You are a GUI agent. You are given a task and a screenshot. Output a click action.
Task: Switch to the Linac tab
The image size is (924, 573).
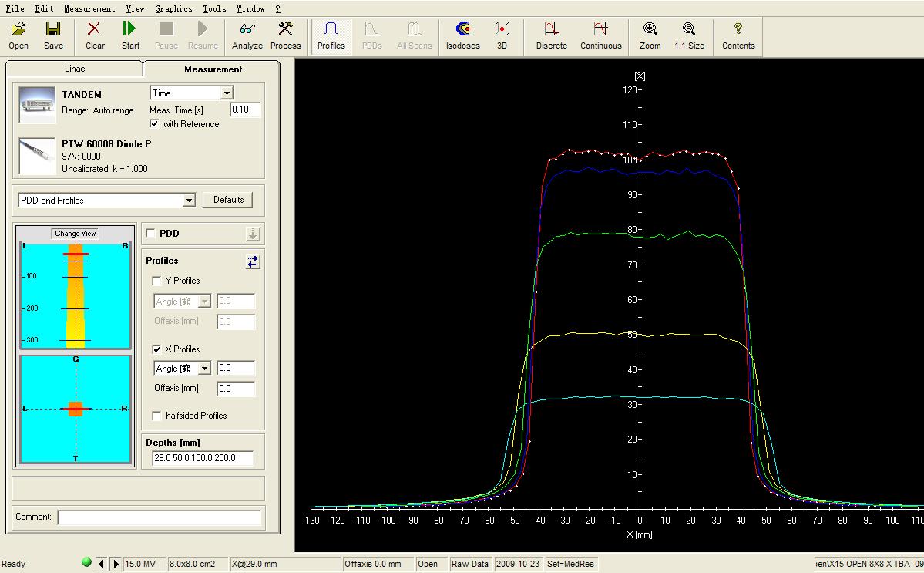tap(75, 69)
